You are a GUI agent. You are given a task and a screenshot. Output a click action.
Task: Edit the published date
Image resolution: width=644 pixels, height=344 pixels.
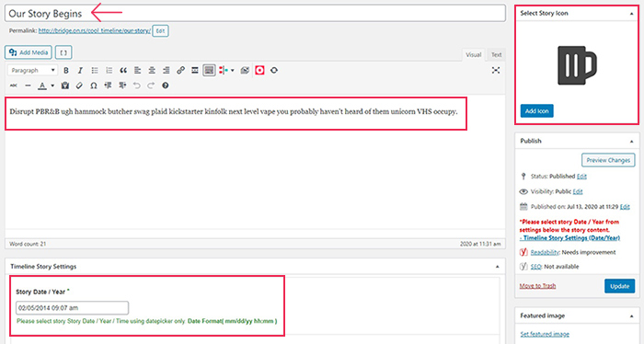[x=625, y=207]
